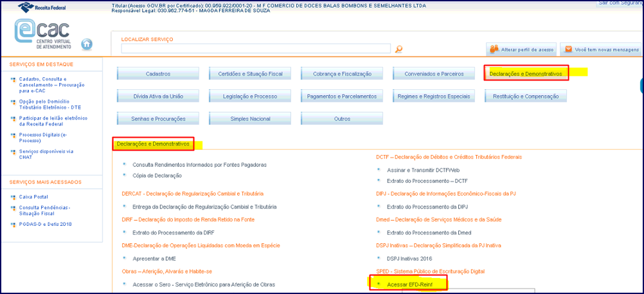Click Sair com Segurança link
Screen dimensions: 644x294
620,3
